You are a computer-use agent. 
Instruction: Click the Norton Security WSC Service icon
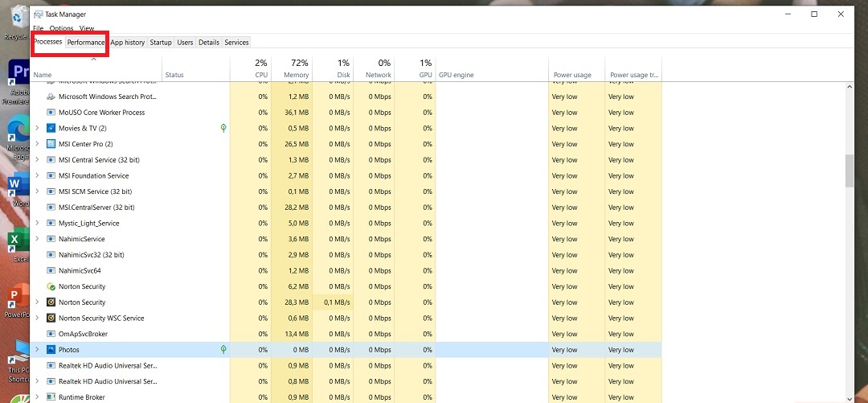51,319
